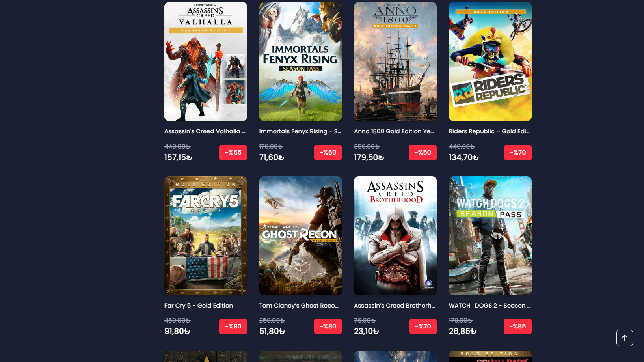Open Assassin's Creed Brotherhood cover image
The image size is (644, 362).
pos(395,236)
